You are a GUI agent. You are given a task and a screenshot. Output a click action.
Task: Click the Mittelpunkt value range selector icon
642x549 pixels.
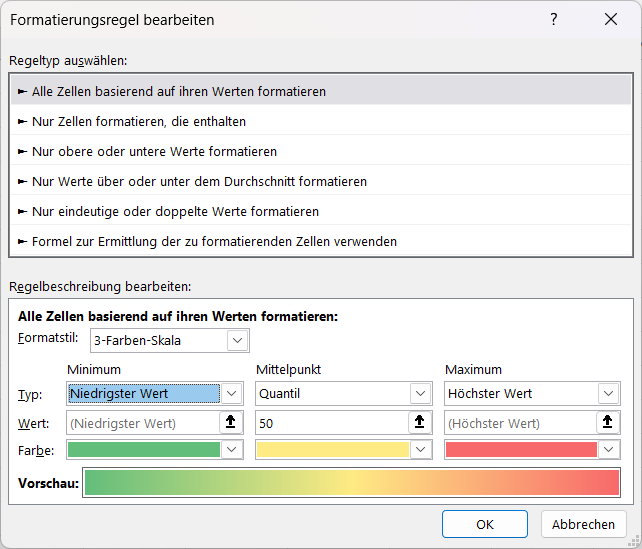[420, 422]
